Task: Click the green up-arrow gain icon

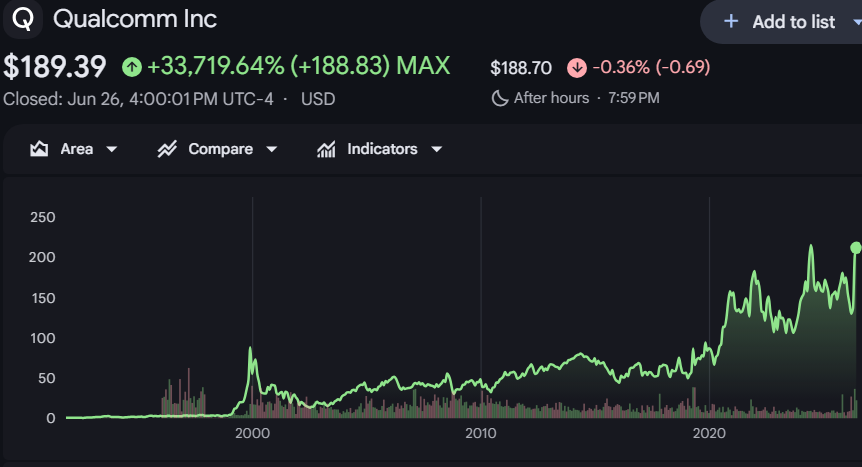Action: click(132, 67)
